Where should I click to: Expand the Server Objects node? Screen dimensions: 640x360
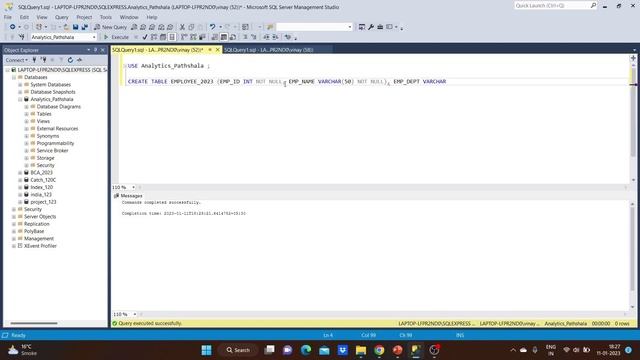click(14, 217)
